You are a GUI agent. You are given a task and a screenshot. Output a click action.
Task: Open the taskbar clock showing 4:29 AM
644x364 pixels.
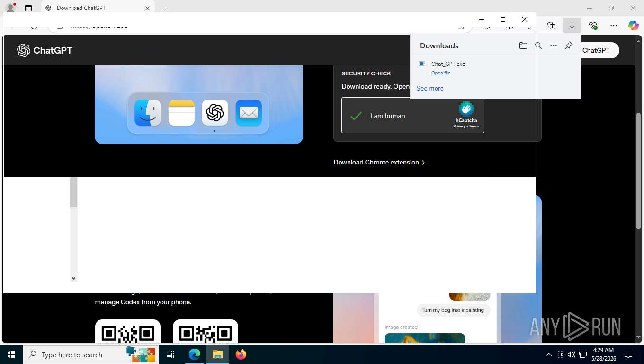(x=603, y=355)
